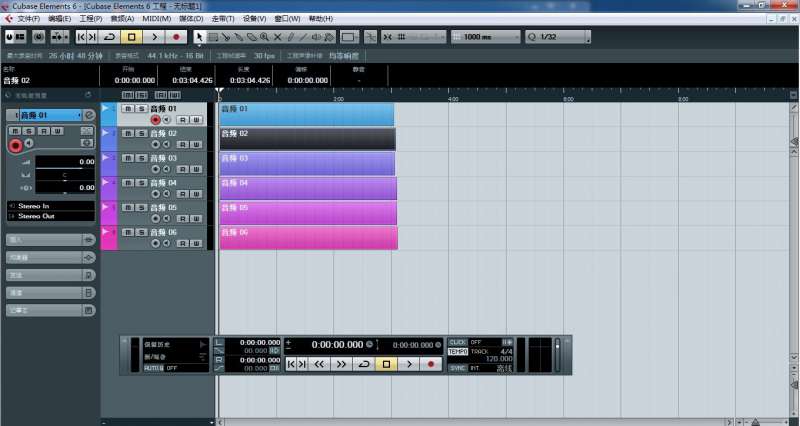Select the Zoom magnifier tool in toolbar

pos(264,37)
